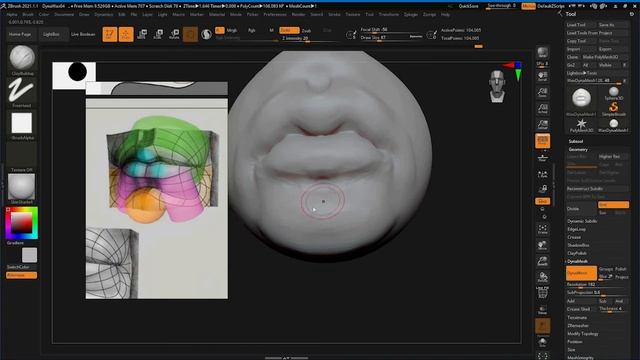Open the Alpha menu
The height and width of the screenshot is (360, 640).
coord(12,14)
